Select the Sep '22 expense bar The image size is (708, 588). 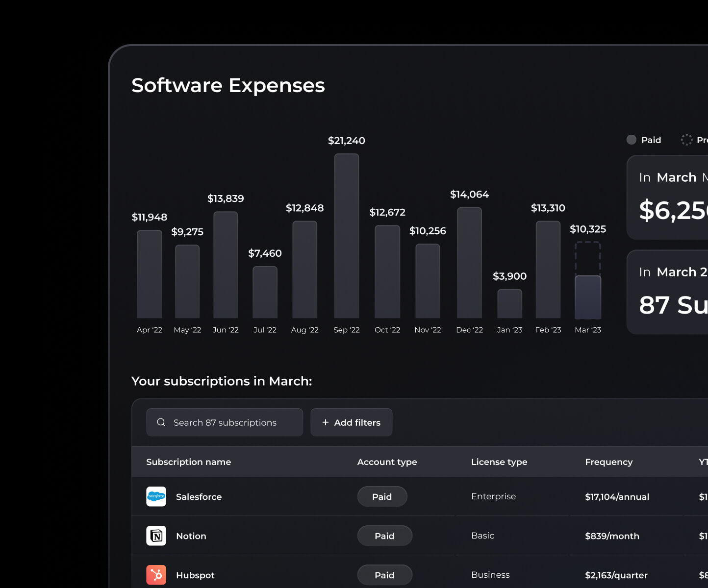point(347,236)
